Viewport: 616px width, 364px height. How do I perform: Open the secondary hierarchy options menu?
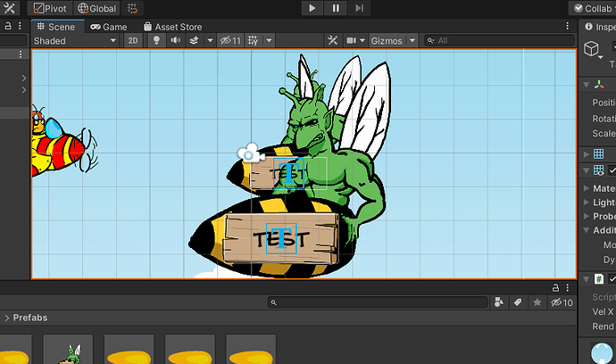(x=21, y=54)
